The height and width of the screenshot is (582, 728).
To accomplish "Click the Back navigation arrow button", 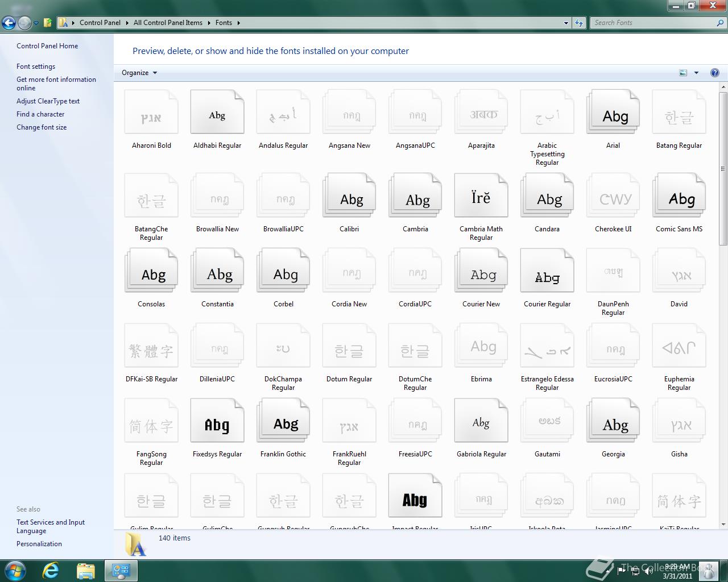I will point(9,23).
